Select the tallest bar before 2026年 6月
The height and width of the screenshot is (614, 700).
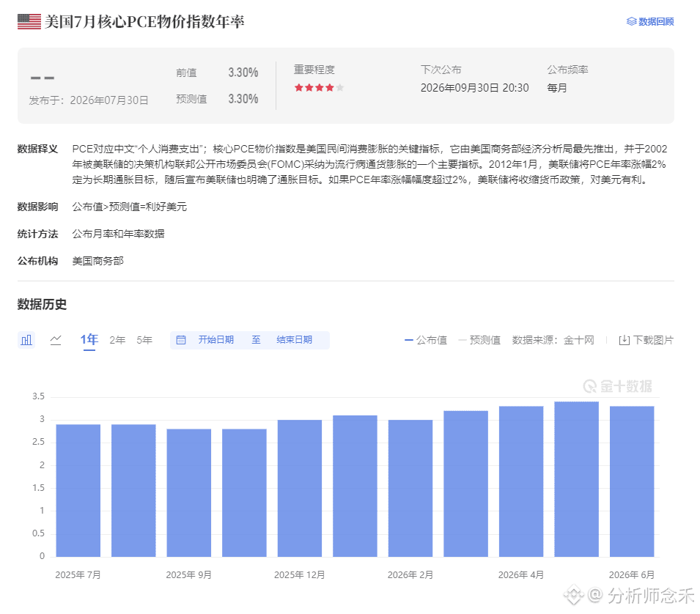[x=576, y=479]
